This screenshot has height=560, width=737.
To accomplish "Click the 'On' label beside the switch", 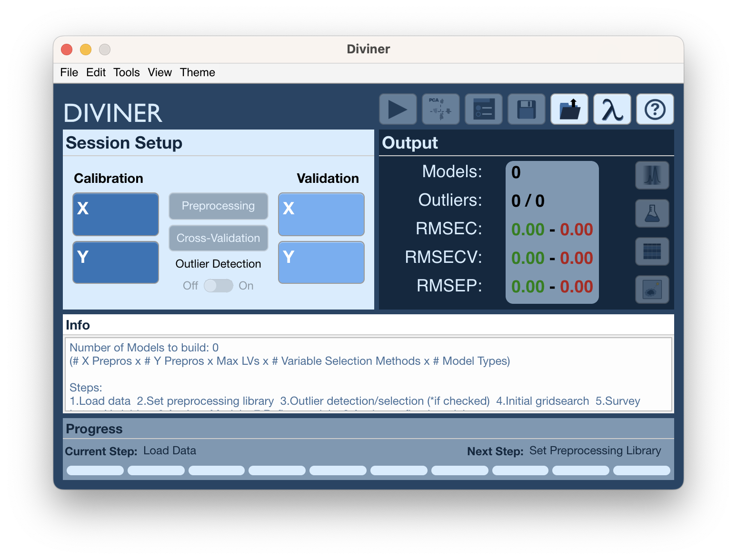I will click(x=246, y=286).
